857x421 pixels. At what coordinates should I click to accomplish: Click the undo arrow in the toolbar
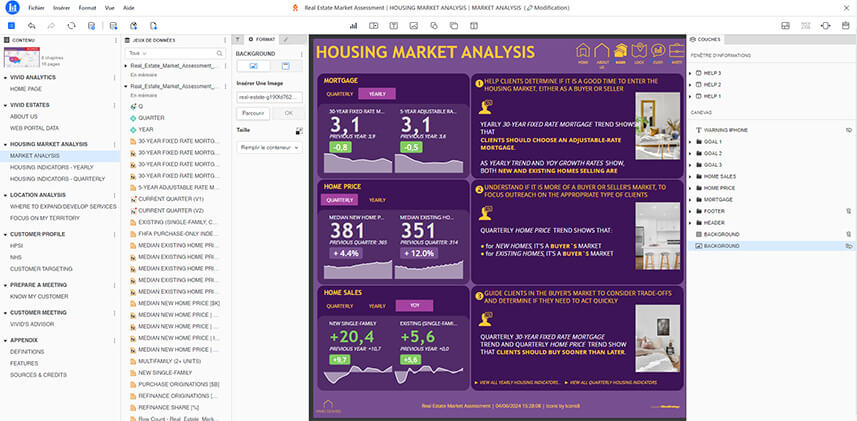(x=33, y=25)
